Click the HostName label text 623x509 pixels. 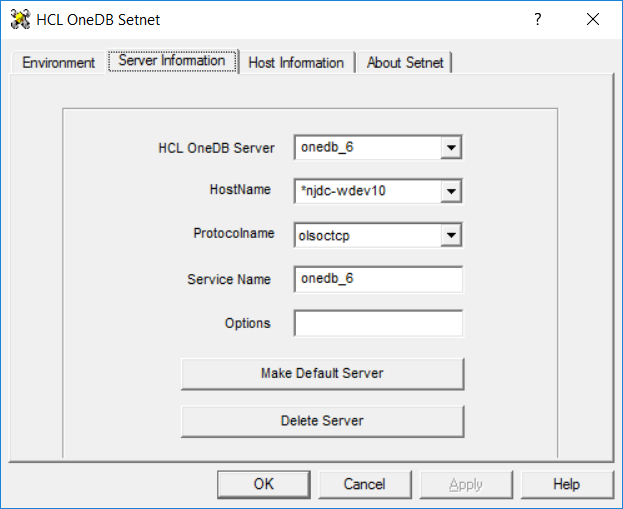point(240,190)
